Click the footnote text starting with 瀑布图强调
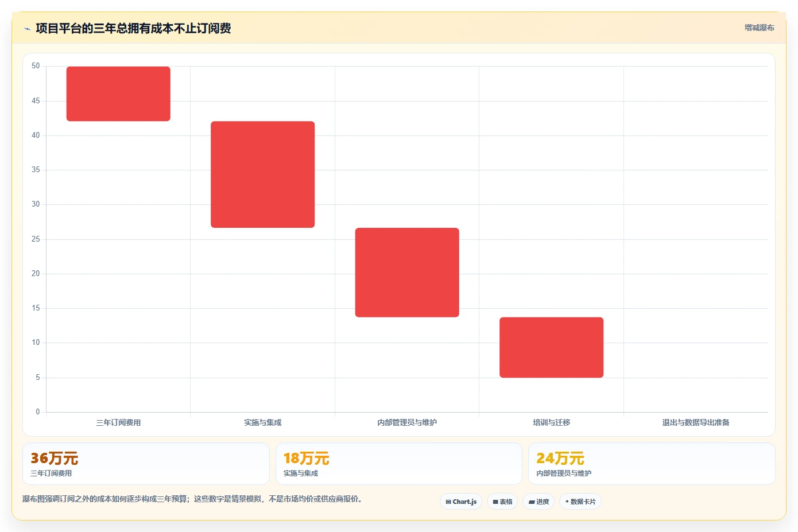Viewport: 798px width, 532px height. pos(192,499)
